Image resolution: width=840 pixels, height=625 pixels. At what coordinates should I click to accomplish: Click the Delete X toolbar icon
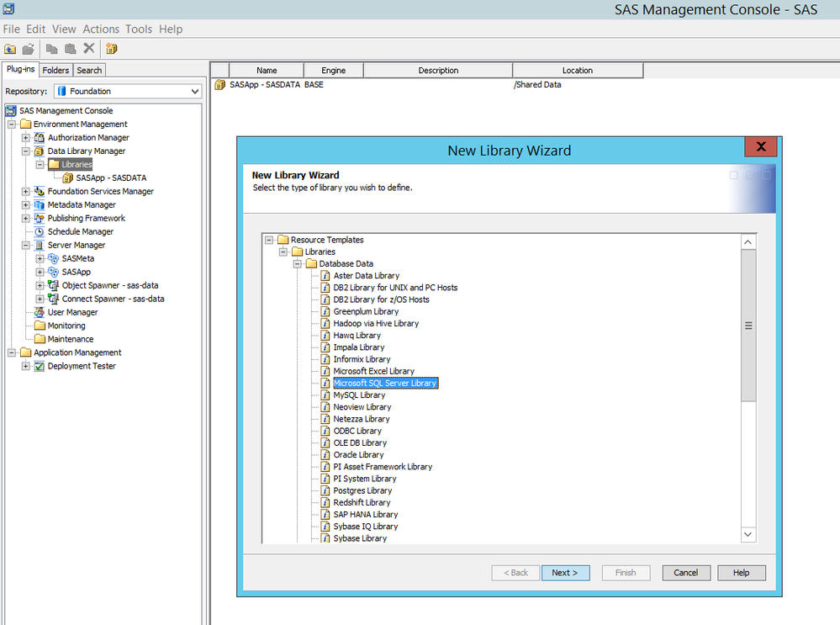pos(89,48)
